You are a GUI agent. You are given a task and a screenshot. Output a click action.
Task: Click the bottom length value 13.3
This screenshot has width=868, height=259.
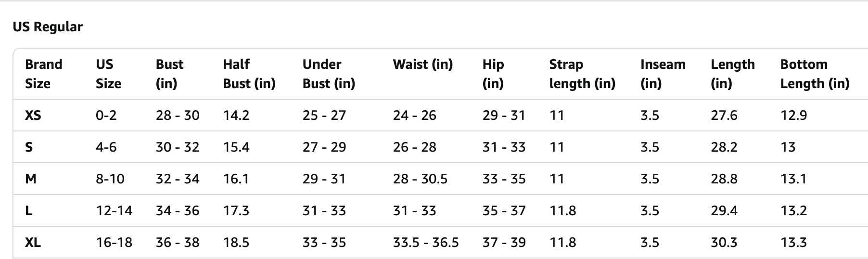pos(793,243)
